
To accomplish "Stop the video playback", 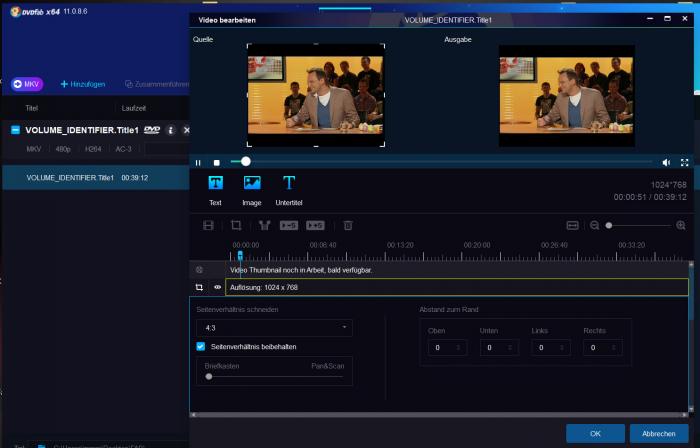I will tap(216, 162).
